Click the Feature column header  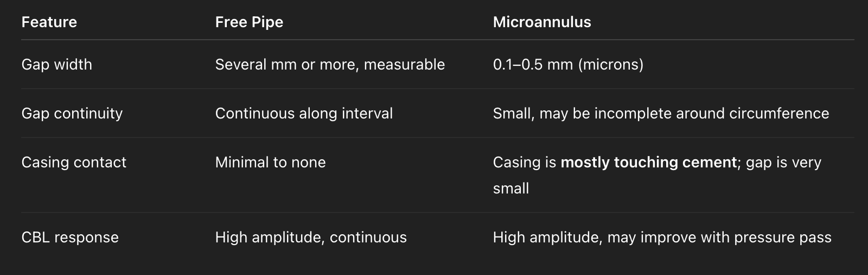tap(49, 22)
